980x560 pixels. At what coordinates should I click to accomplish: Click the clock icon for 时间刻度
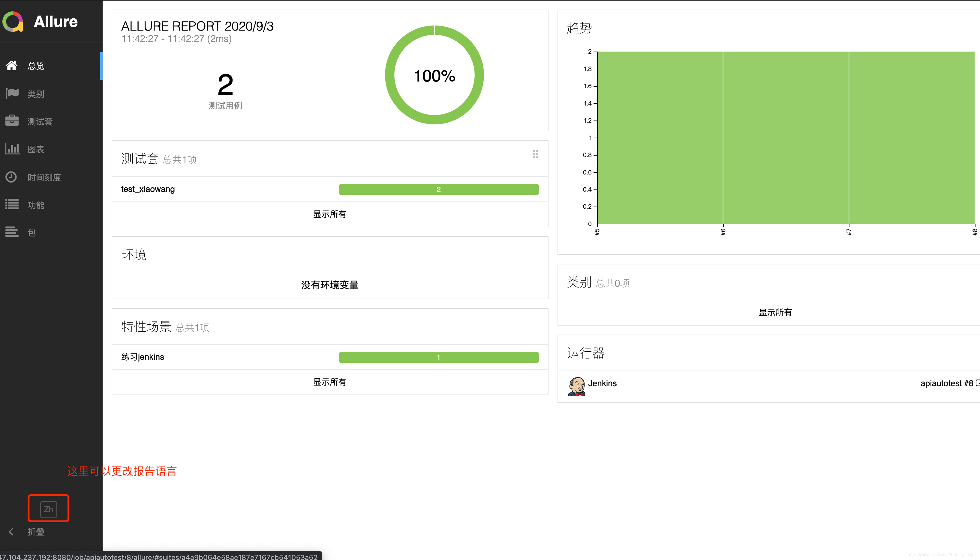coord(11,177)
